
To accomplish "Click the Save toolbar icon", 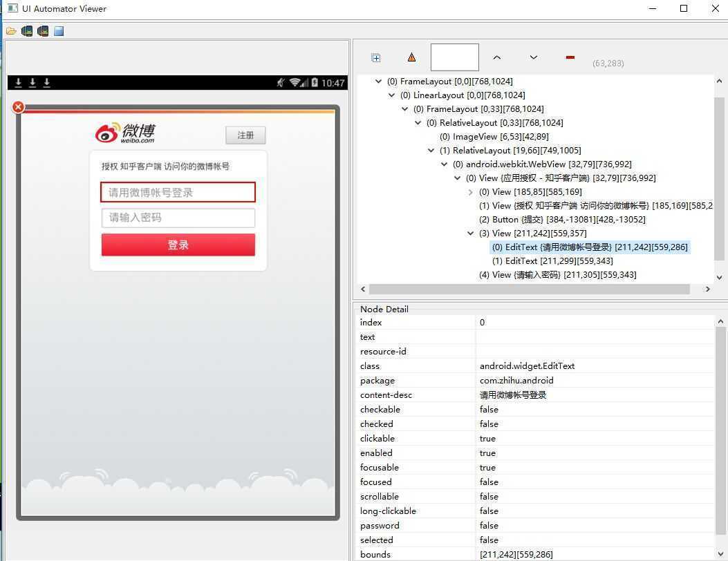I will (x=59, y=31).
